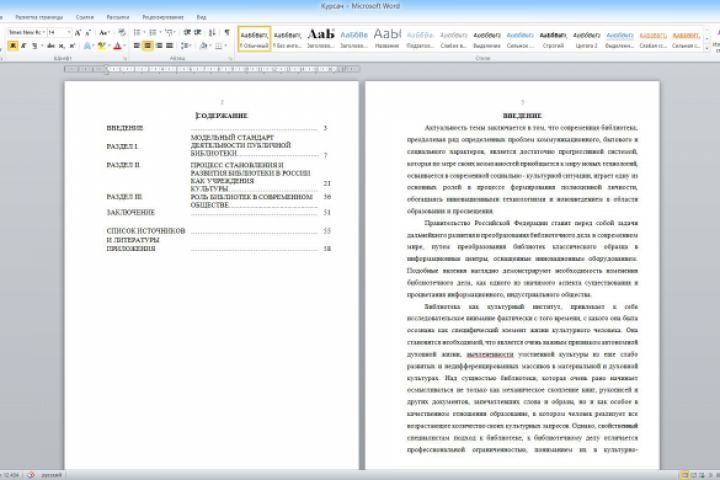Apply the Без интервала style

coord(287,39)
